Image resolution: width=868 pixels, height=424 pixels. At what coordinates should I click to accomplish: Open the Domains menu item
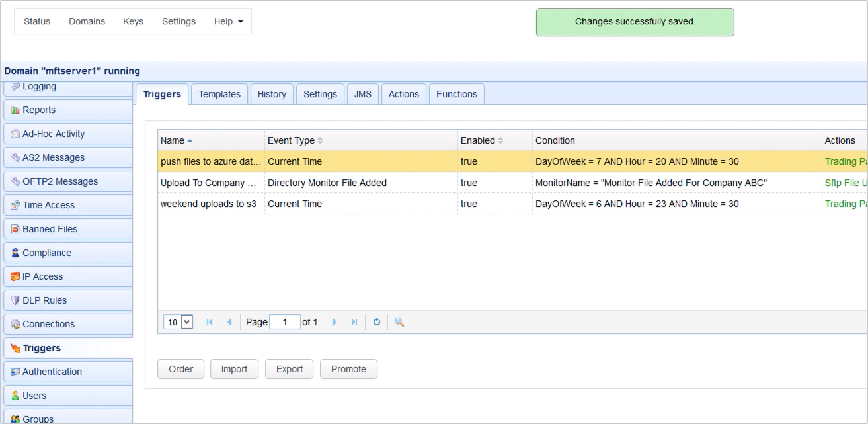pos(87,21)
